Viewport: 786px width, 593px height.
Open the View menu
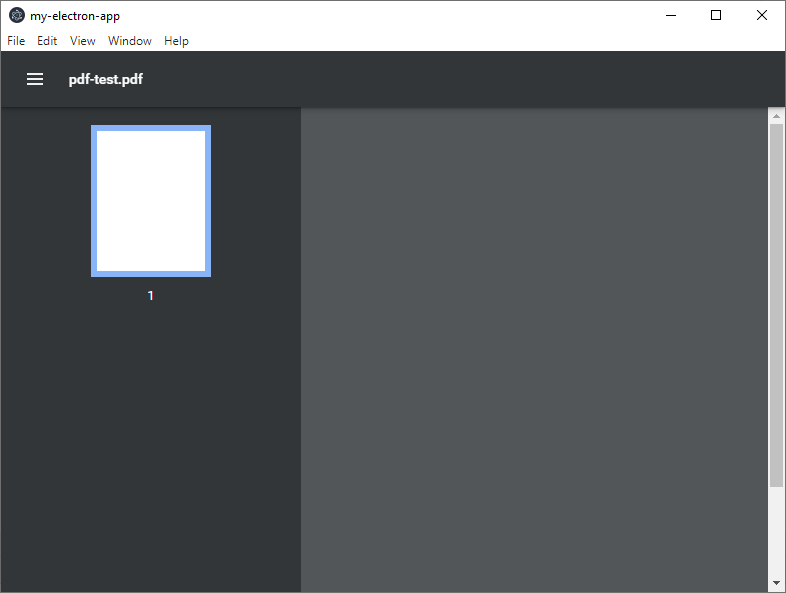pyautogui.click(x=83, y=41)
